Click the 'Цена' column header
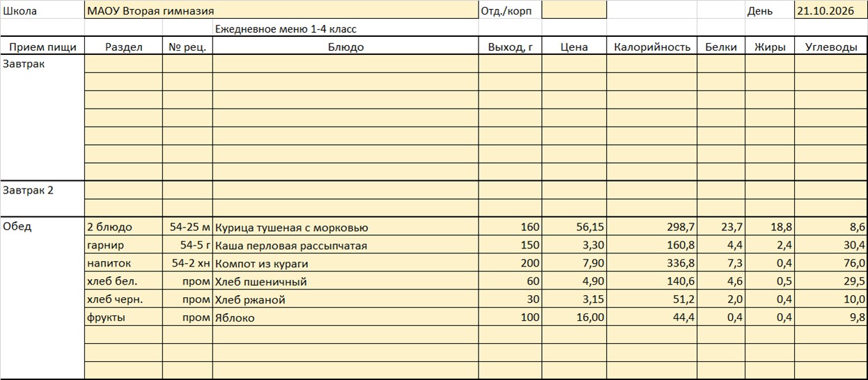Image resolution: width=868 pixels, height=380 pixels. 574,47
